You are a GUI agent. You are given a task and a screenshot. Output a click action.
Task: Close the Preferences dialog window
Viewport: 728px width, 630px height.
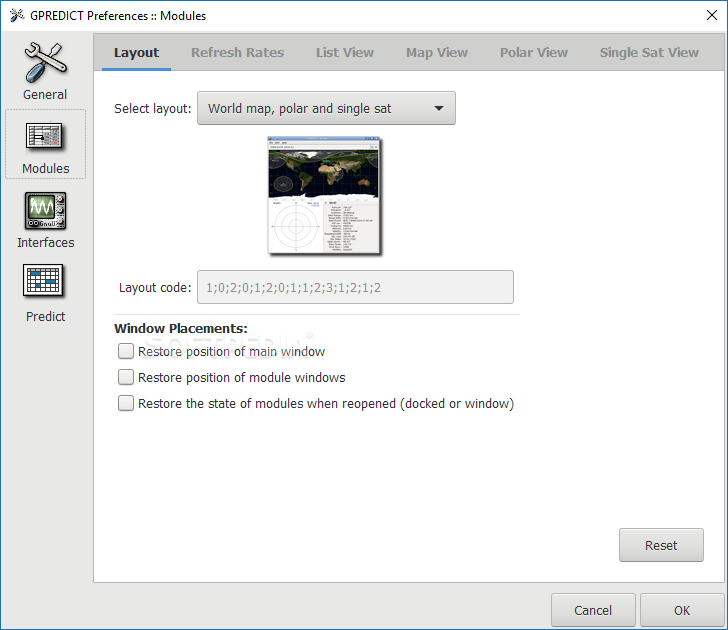pyautogui.click(x=712, y=15)
